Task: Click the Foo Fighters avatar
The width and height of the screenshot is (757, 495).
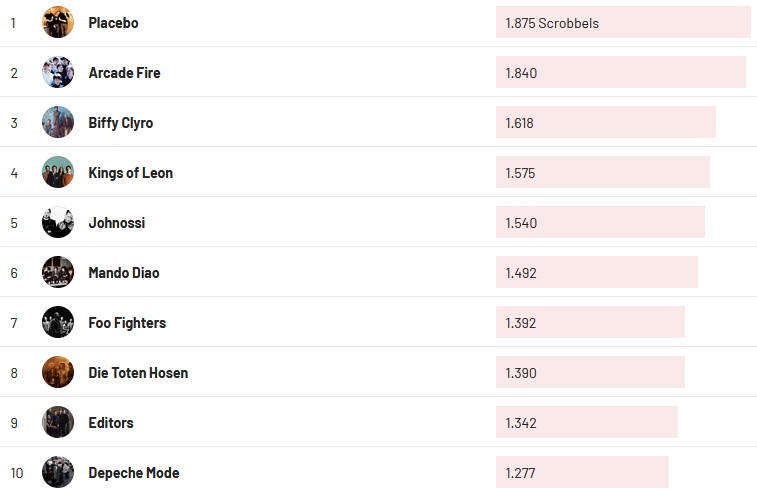Action: [x=58, y=322]
